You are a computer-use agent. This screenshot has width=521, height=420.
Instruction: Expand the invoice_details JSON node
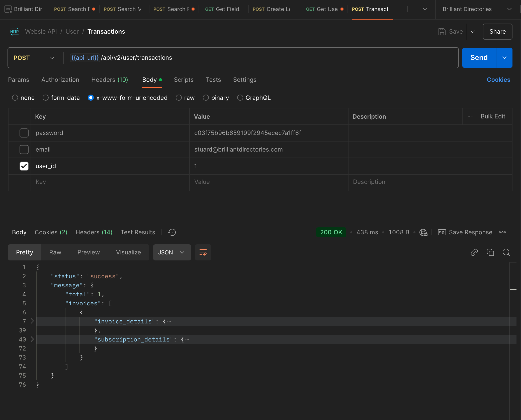click(32, 321)
